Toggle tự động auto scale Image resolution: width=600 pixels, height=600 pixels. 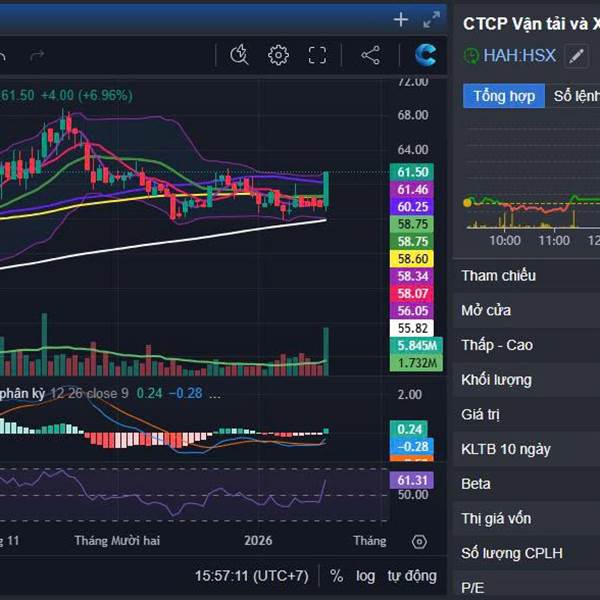pyautogui.click(x=412, y=576)
